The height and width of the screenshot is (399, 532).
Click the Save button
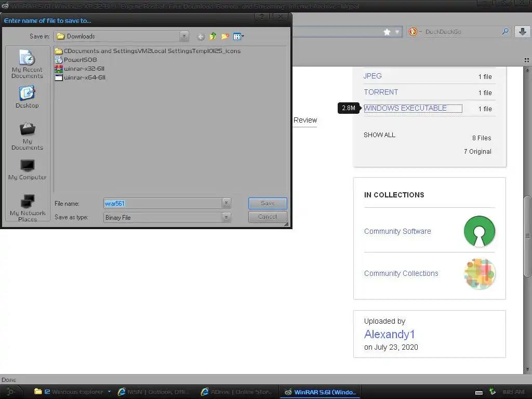[x=268, y=203]
